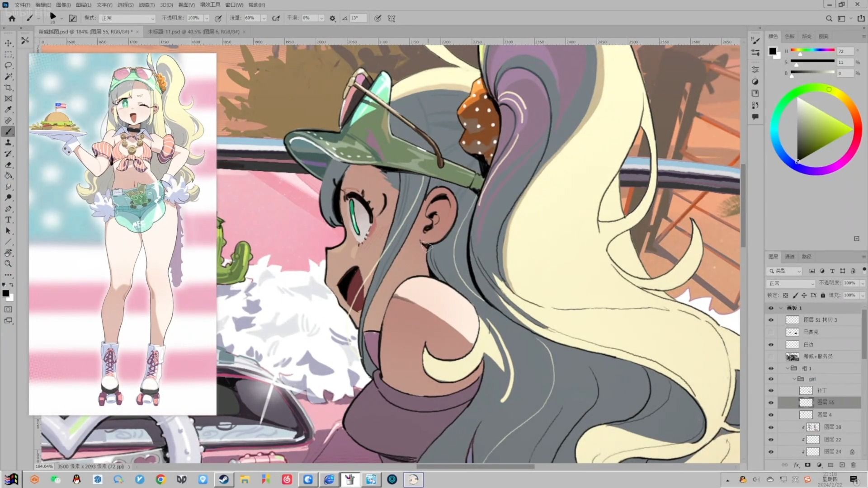Open the brush settings panel toggle icon
Viewport: 868px width, 488px height.
pyautogui.click(x=73, y=19)
